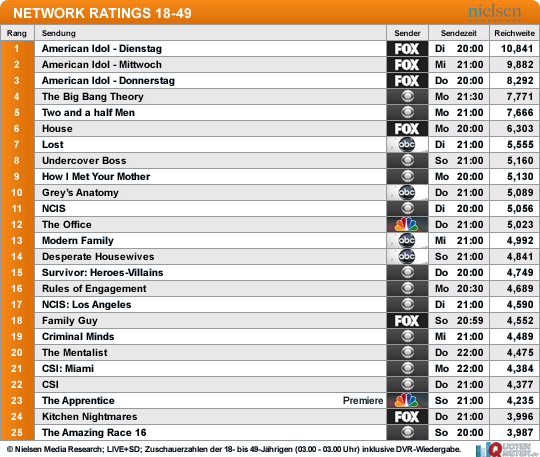Click the ABC logo beside Desperate Housewives
Image resolution: width=540 pixels, height=457 pixels.
point(407,257)
